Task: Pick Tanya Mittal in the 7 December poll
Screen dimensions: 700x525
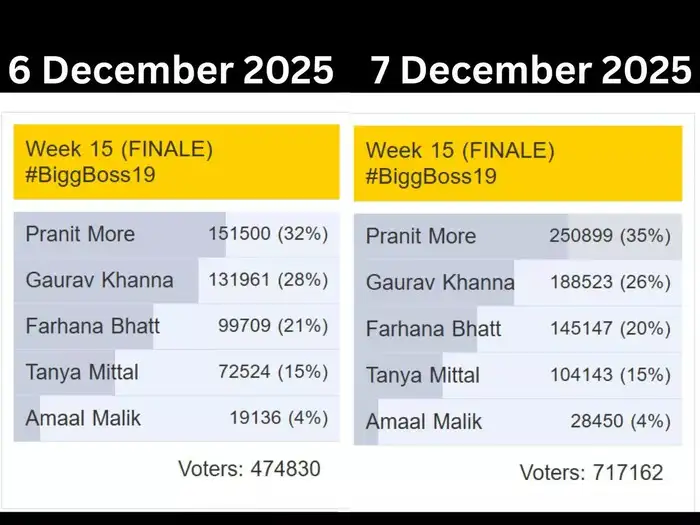Action: (x=423, y=376)
